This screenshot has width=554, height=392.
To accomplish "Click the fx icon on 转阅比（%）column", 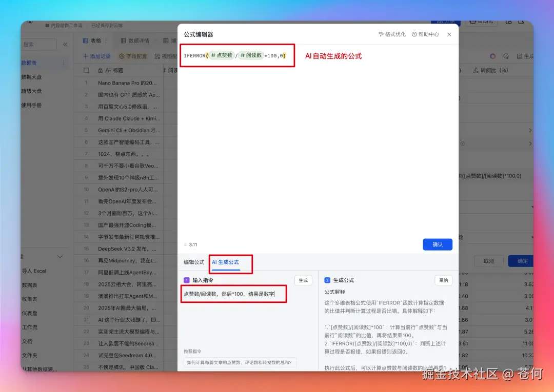I will pyautogui.click(x=476, y=70).
